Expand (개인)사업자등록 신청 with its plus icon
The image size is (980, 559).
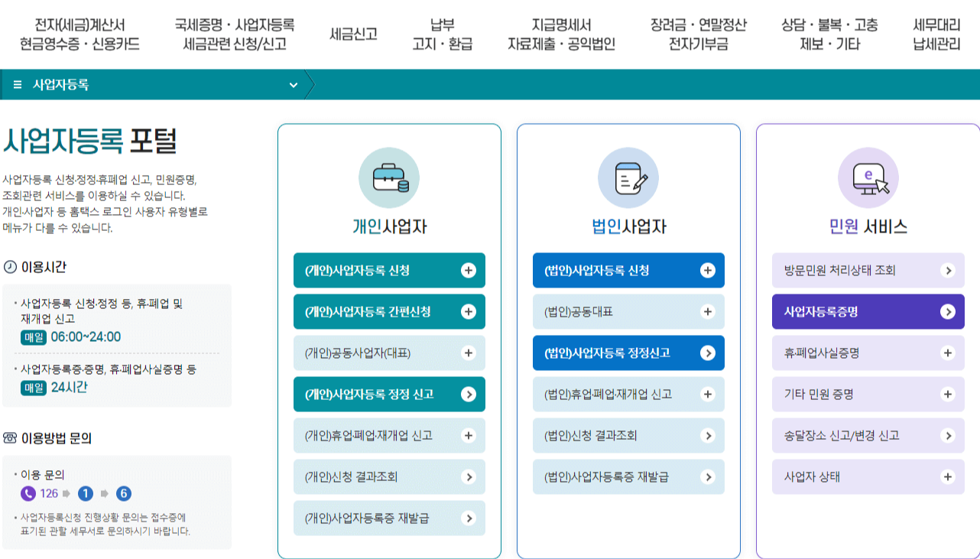(x=469, y=271)
